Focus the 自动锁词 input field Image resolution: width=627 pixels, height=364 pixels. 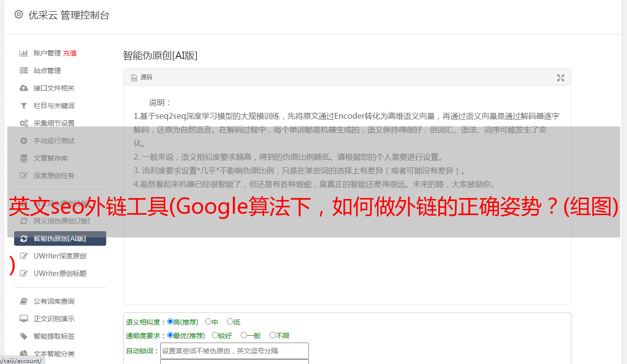click(234, 351)
